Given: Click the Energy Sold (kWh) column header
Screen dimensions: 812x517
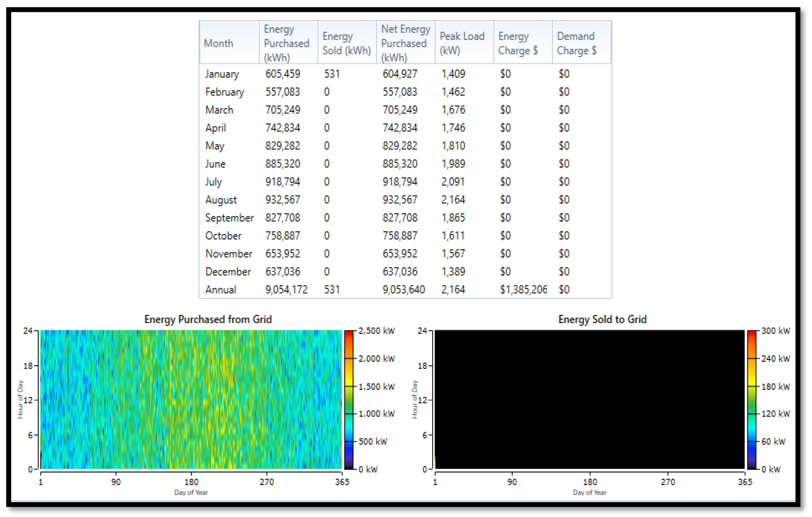Looking at the screenshot, I should (x=347, y=43).
